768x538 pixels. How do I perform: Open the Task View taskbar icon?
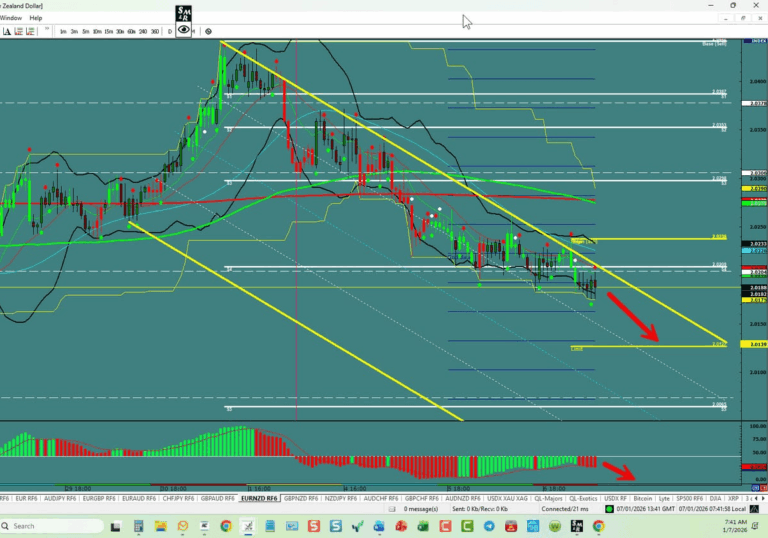pos(115,527)
